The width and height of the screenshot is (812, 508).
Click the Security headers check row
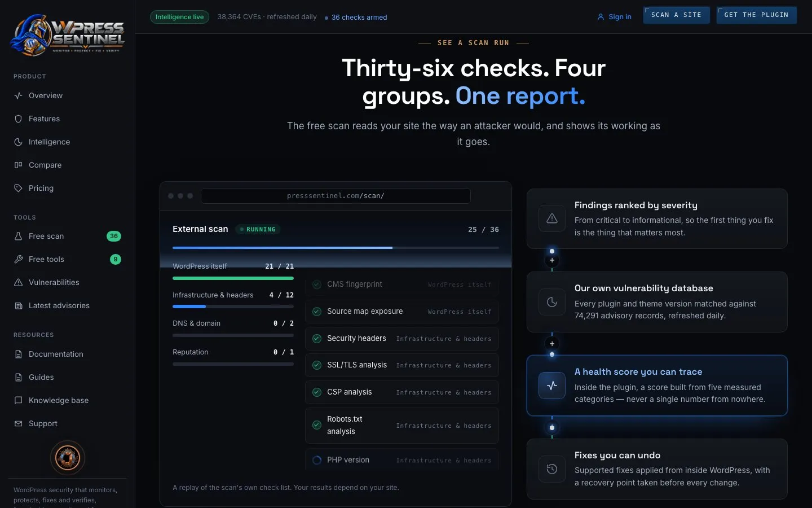click(x=402, y=339)
